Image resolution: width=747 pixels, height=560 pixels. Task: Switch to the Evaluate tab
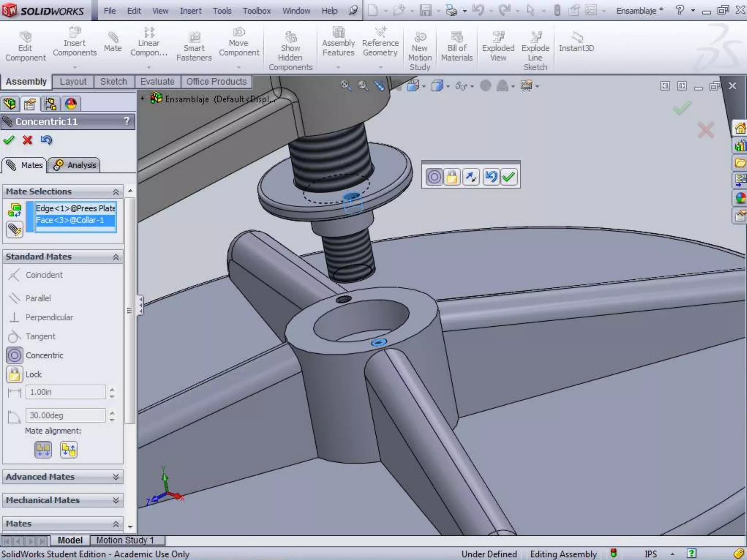pos(157,82)
